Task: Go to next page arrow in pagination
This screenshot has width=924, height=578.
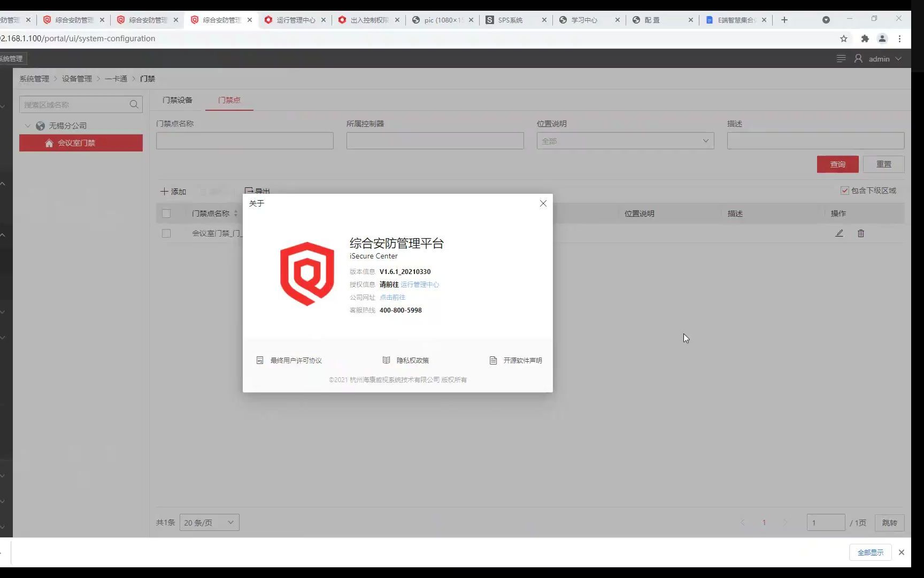Action: [785, 523]
